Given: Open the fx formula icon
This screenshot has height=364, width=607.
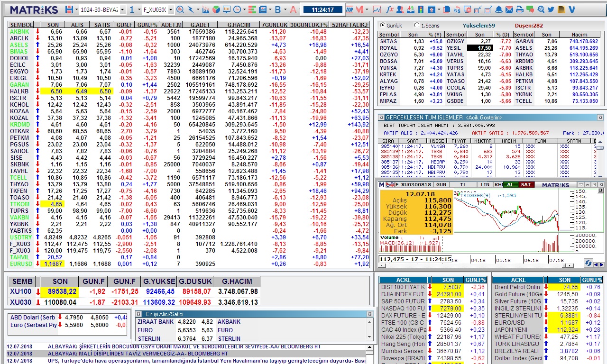Looking at the screenshot, I should point(390,9).
